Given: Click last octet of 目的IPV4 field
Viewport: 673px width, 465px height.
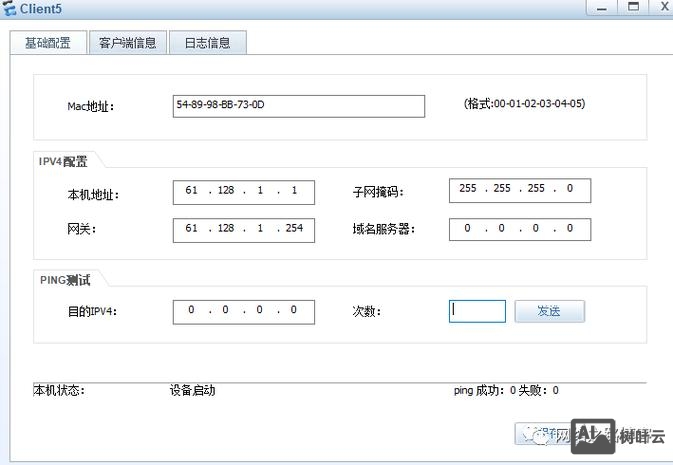Looking at the screenshot, I should (294, 311).
